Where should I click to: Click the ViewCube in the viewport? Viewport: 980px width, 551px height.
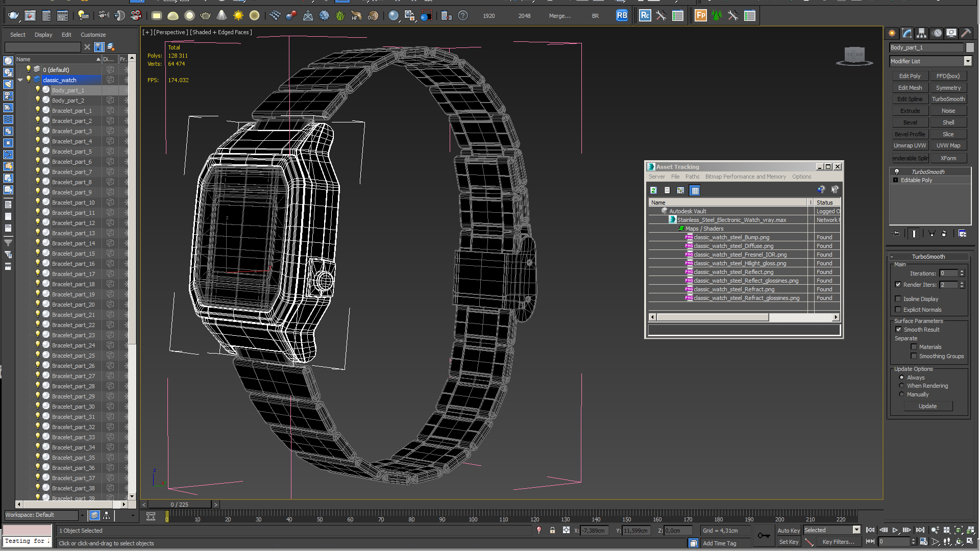854,56
